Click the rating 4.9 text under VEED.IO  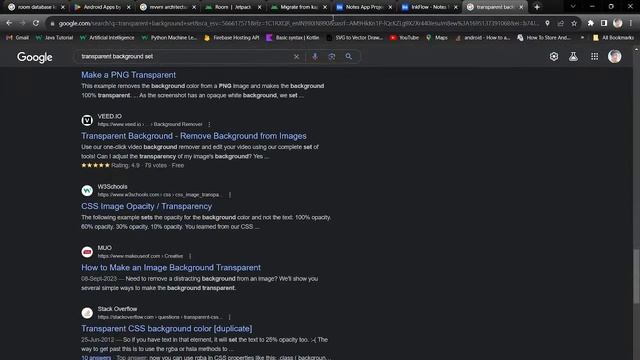pos(126,165)
